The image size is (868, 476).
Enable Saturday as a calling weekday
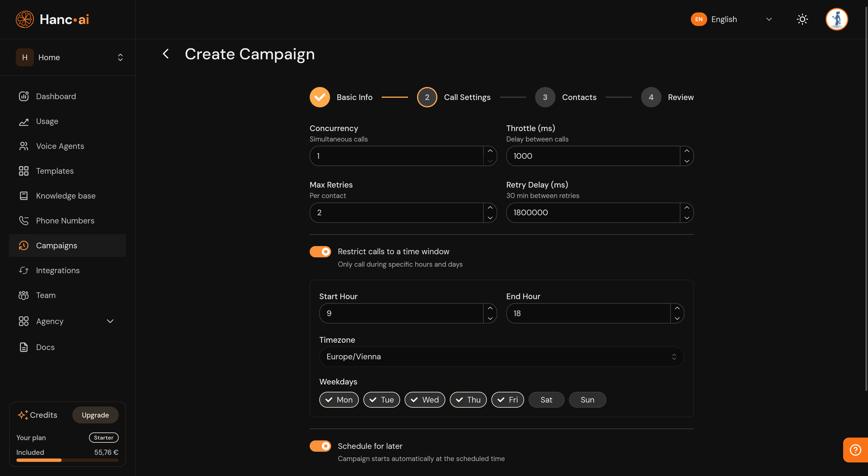tap(546, 399)
